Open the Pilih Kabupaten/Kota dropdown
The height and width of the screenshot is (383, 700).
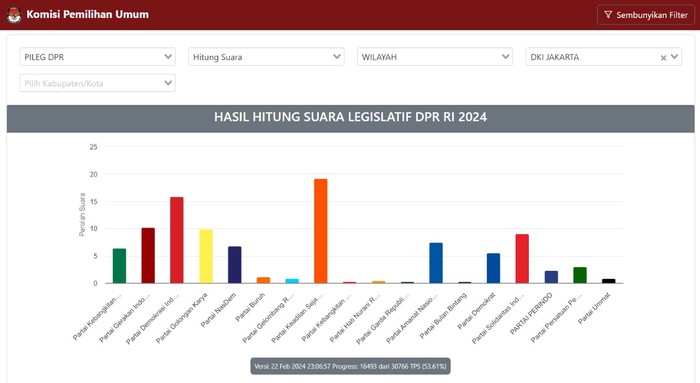(x=97, y=83)
